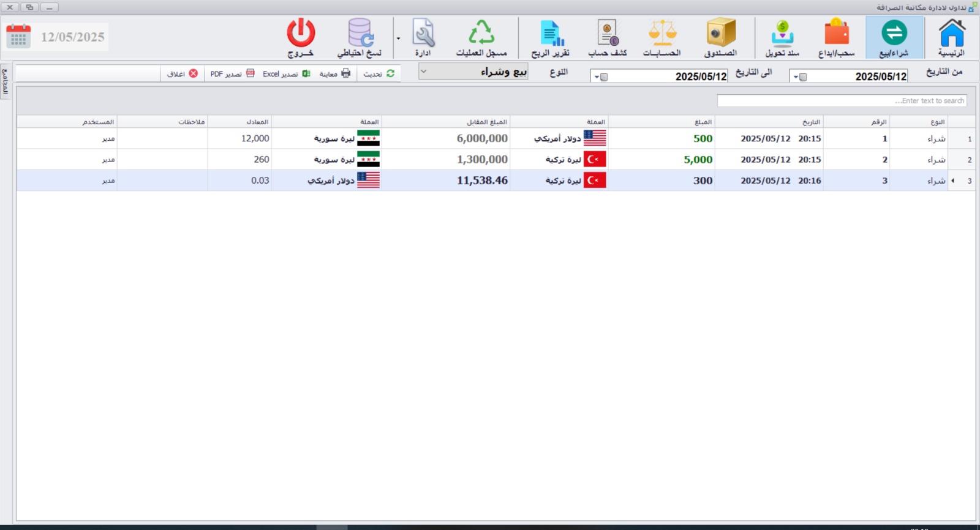This screenshot has height=530, width=980.
Task: Click the سند تحويل transfer icon
Action: (782, 37)
